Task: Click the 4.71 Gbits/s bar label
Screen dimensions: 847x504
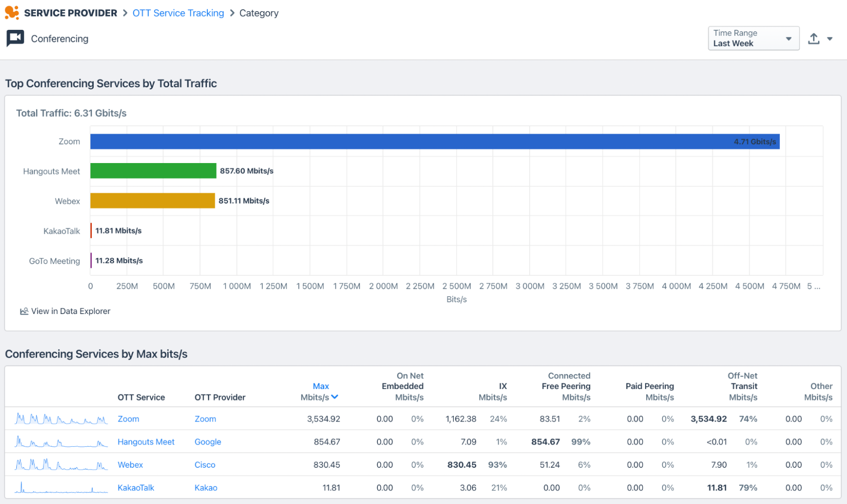Action: (x=755, y=142)
